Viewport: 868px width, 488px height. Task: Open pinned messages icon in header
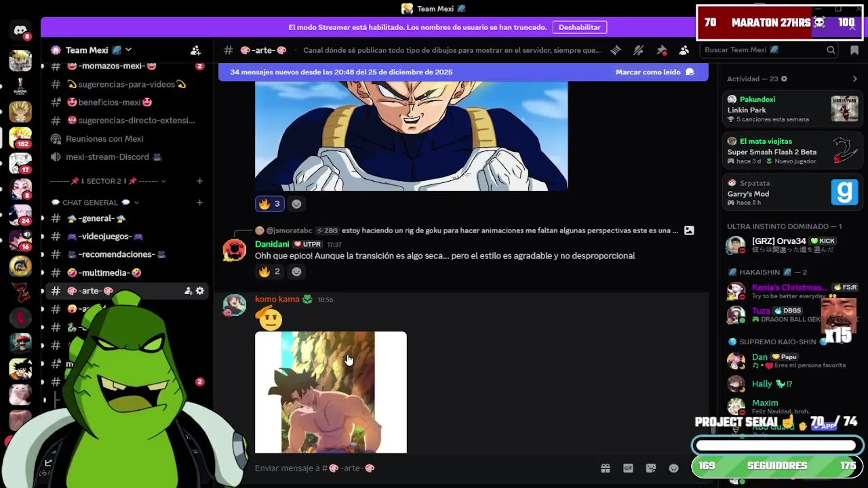point(662,50)
